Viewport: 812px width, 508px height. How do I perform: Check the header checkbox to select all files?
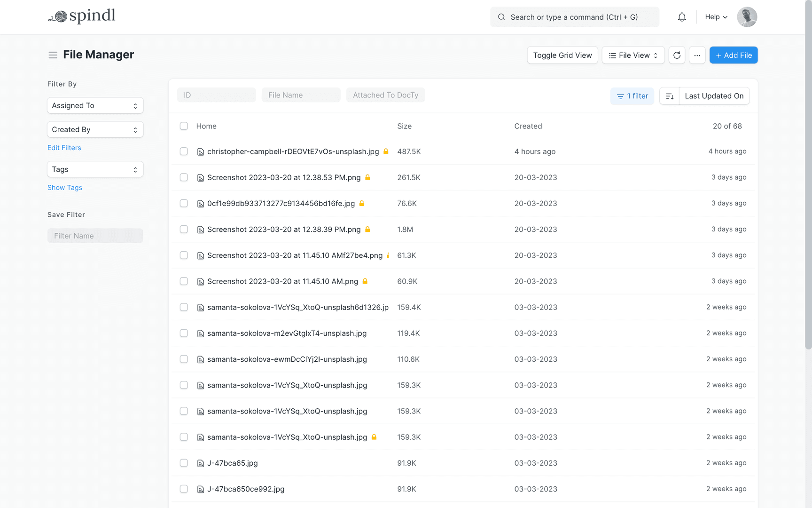184,126
